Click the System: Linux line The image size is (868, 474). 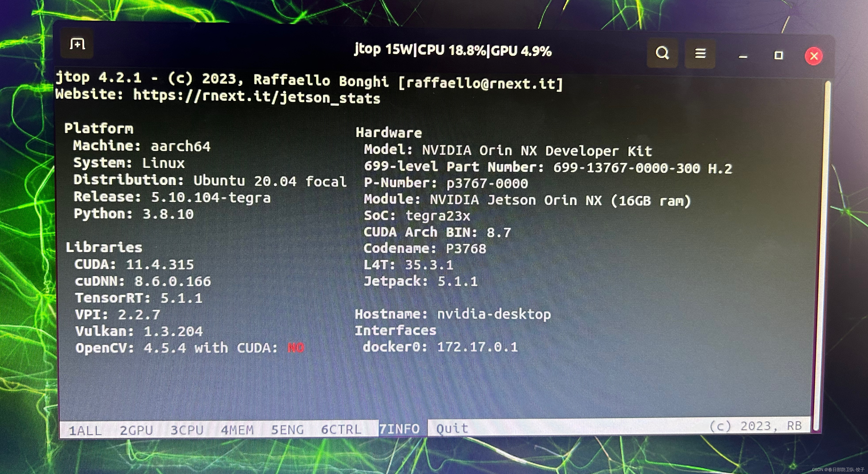pos(129,163)
